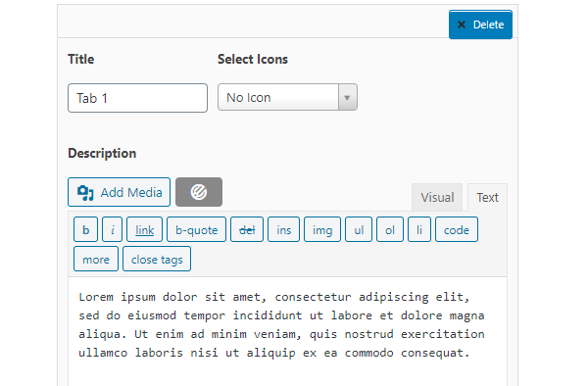This screenshot has height=386, width=588.
Task: Insert an image with img button
Action: (322, 229)
